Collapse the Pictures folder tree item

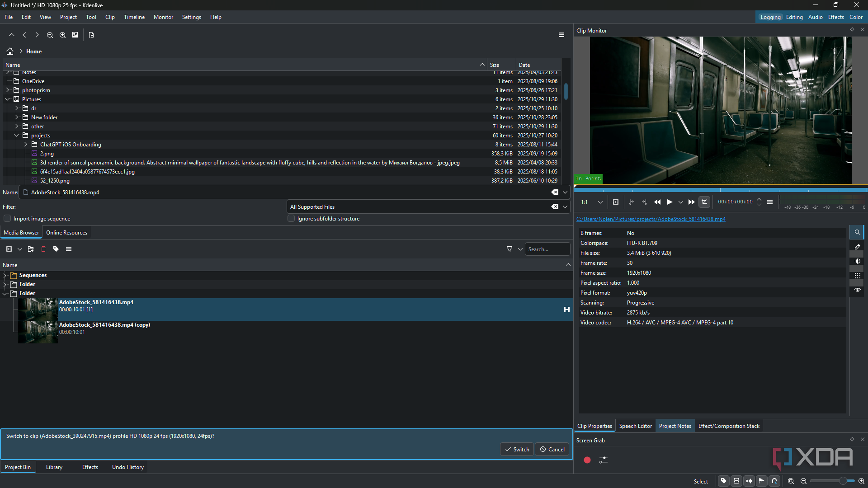[7, 99]
